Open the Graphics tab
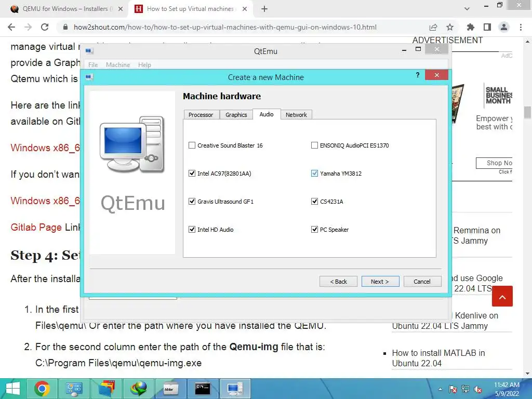Screen dimensions: 532x399 click(236, 115)
